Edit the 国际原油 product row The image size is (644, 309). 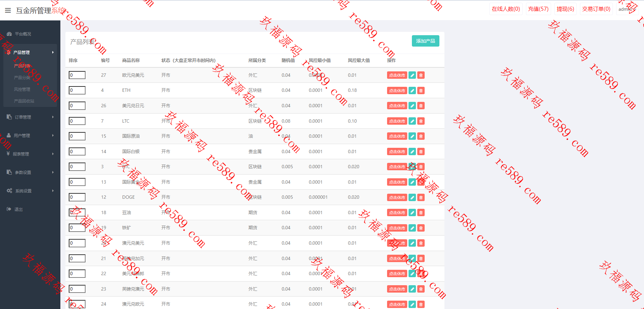click(x=412, y=136)
